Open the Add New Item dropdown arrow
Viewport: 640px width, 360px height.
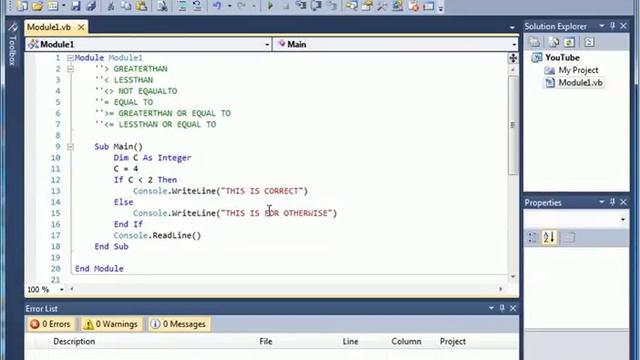[64, 6]
